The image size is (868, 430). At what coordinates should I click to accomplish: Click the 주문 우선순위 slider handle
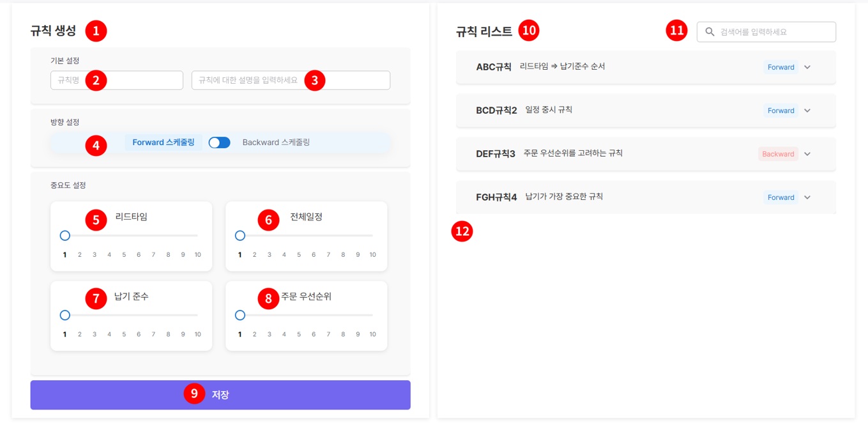(240, 315)
